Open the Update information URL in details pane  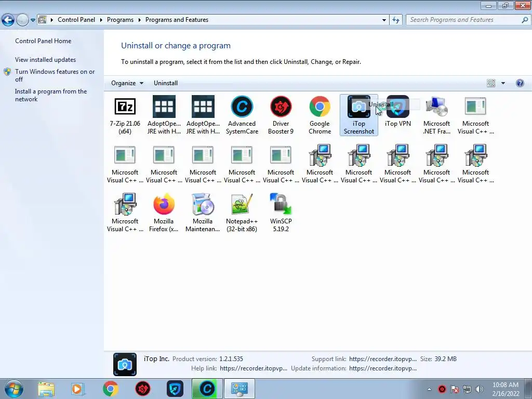click(x=383, y=368)
